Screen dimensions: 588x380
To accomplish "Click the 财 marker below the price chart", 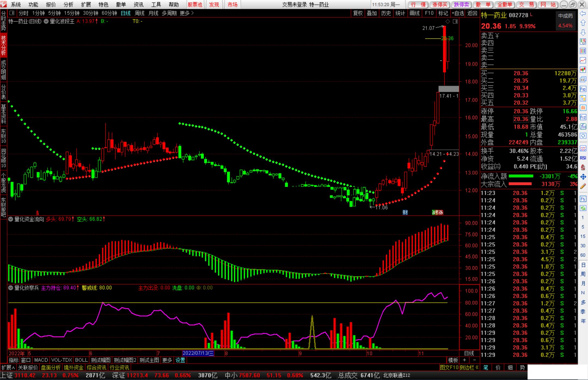I will pyautogui.click(x=405, y=212).
